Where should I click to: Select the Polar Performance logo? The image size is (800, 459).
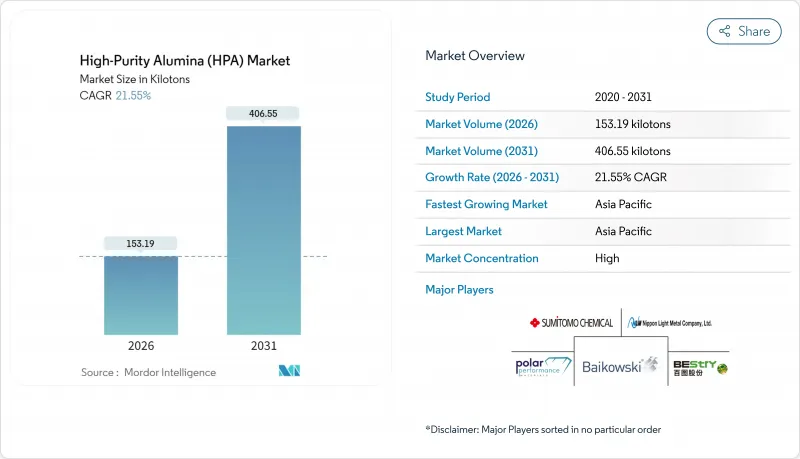click(x=542, y=366)
